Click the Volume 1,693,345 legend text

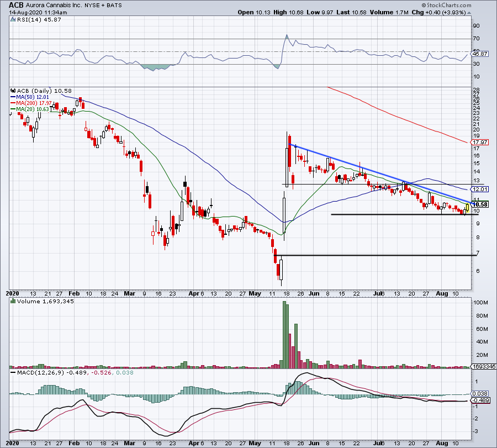click(45, 301)
